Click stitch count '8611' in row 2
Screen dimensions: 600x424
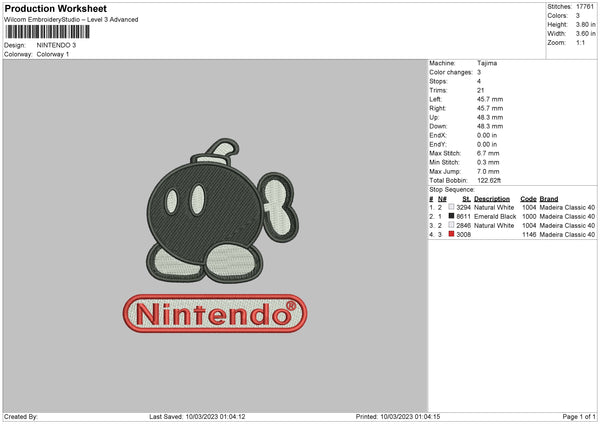click(463, 217)
